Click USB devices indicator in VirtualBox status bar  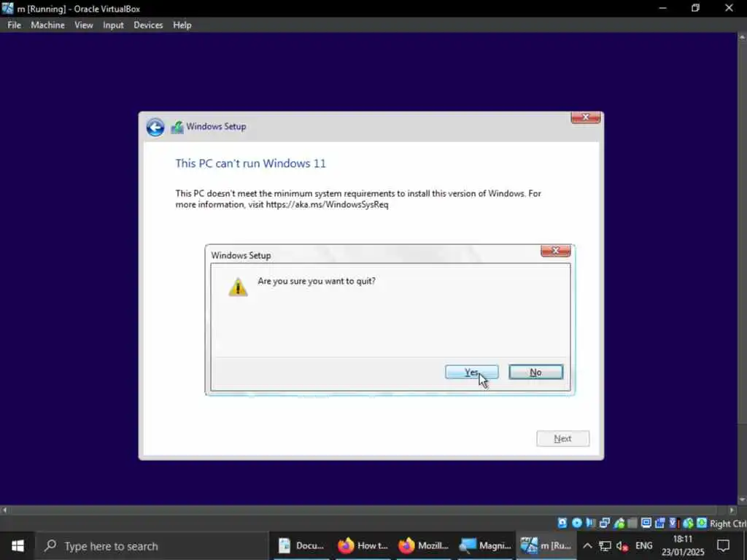point(619,523)
